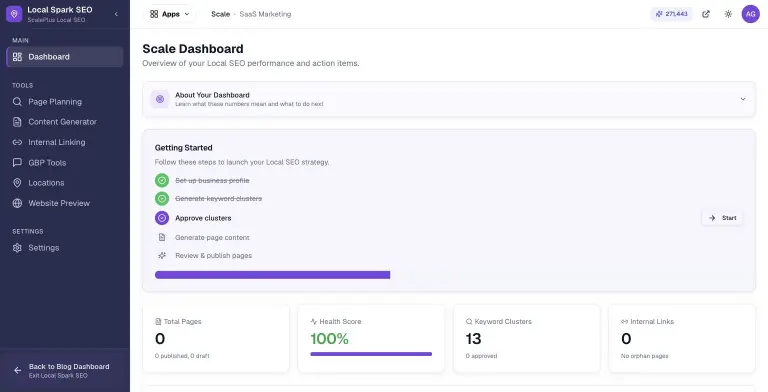
Task: Click the Website Preview globe icon
Action: coord(17,203)
